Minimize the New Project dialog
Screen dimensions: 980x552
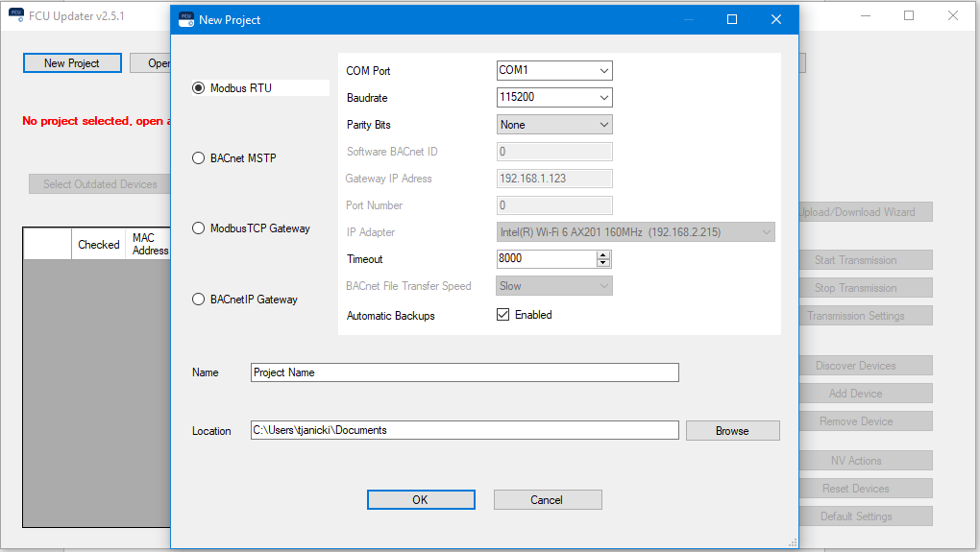pyautogui.click(x=687, y=19)
